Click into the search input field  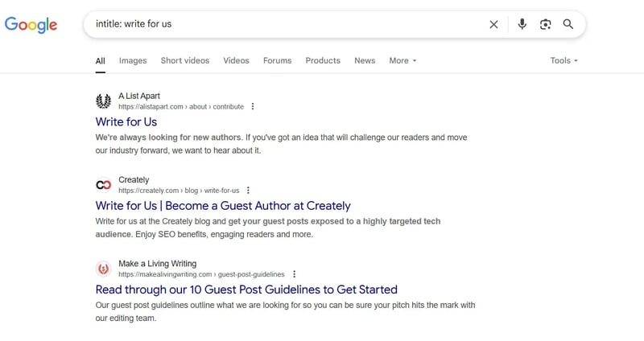pos(287,24)
